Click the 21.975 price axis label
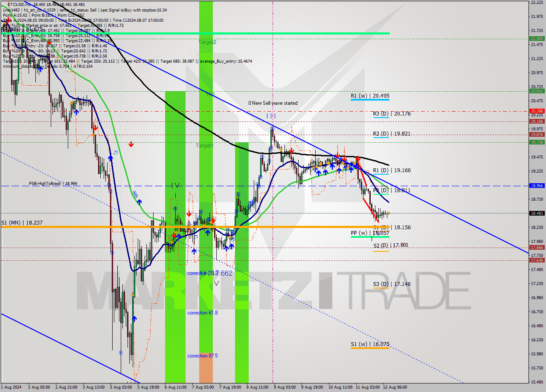This screenshot has height=392, width=546. click(x=537, y=16)
